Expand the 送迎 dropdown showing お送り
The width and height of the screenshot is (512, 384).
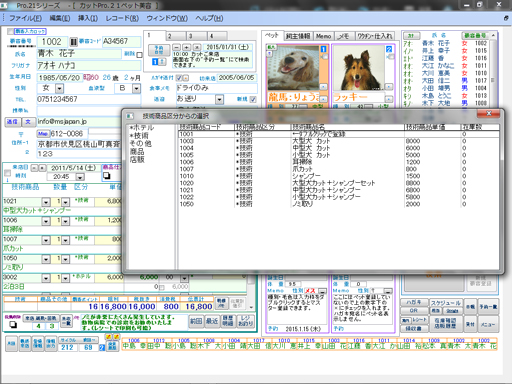tap(219, 100)
